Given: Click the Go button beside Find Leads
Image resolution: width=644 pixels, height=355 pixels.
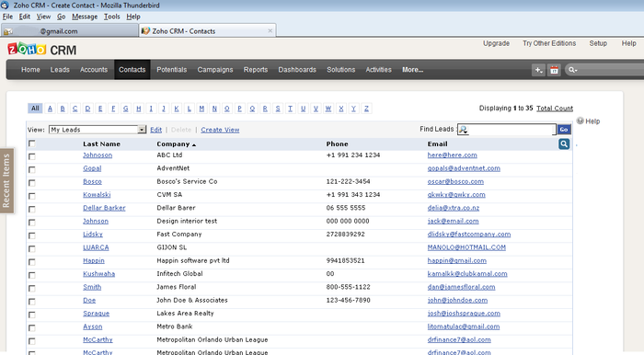Looking at the screenshot, I should click(564, 130).
